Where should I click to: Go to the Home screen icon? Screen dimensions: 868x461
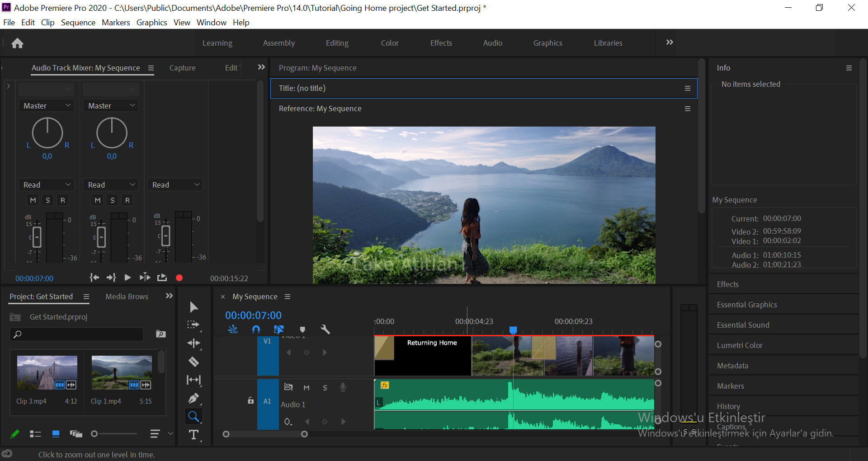tap(18, 43)
